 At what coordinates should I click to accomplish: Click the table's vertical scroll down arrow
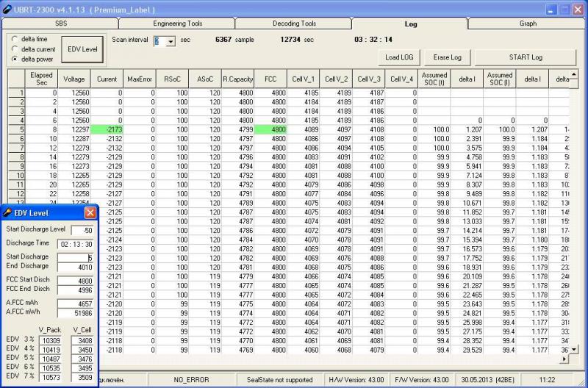tap(574, 350)
